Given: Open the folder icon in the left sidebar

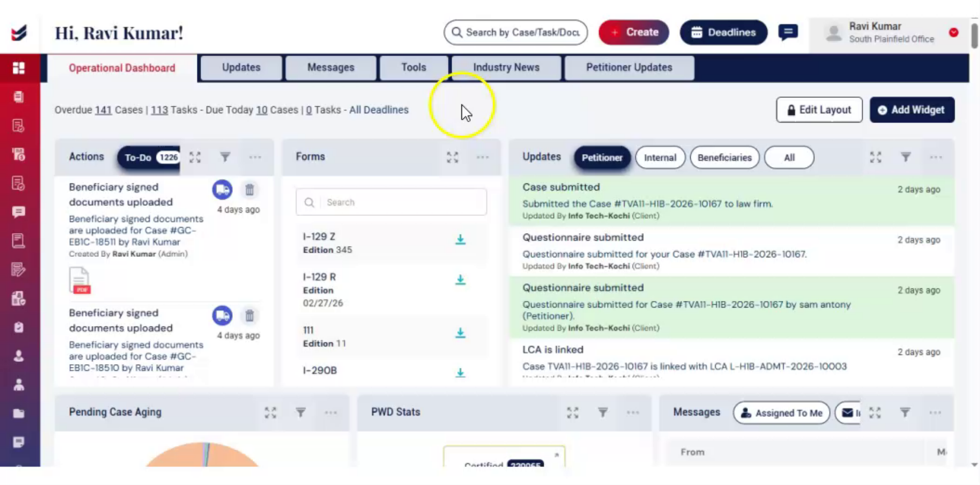Looking at the screenshot, I should pyautogui.click(x=19, y=414).
